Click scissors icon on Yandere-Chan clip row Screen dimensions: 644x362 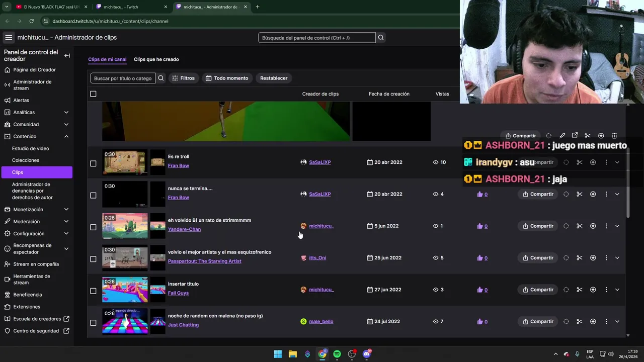coord(579,226)
